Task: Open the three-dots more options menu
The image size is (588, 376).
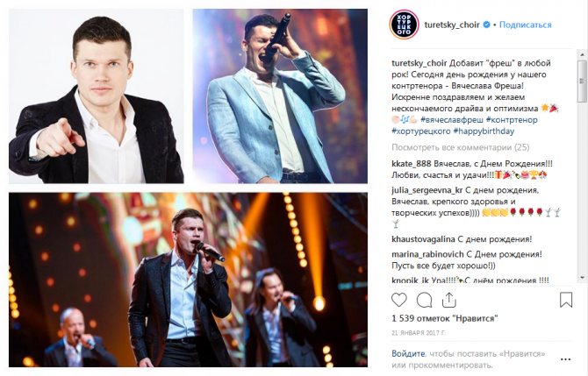Action: (565, 359)
